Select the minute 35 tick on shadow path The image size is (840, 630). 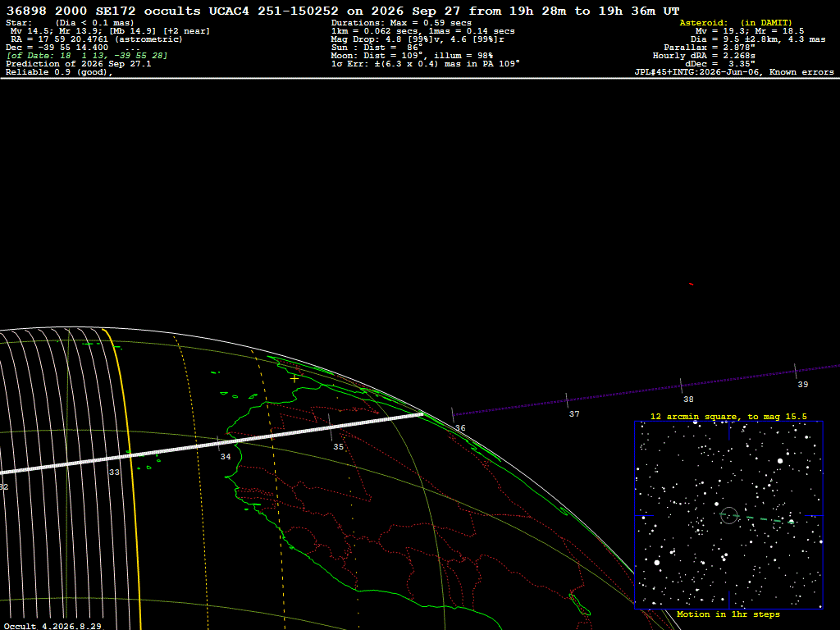[330, 427]
